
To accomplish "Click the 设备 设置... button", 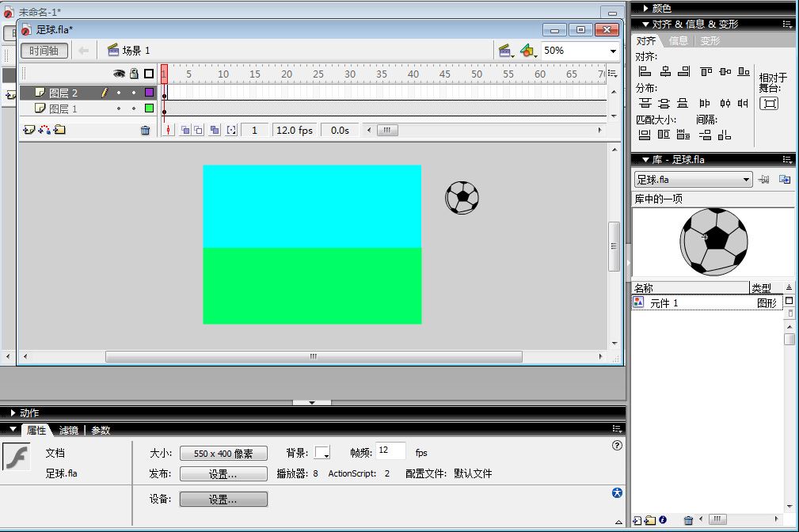I will 223,500.
